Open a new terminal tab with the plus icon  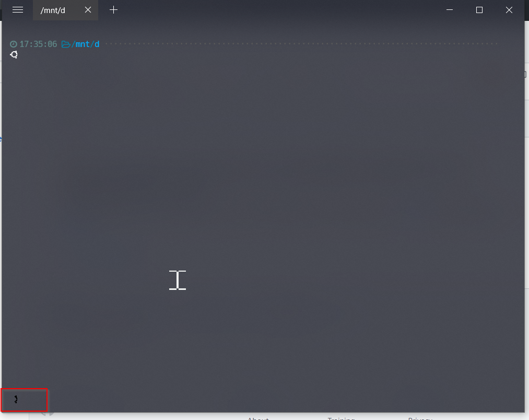113,10
